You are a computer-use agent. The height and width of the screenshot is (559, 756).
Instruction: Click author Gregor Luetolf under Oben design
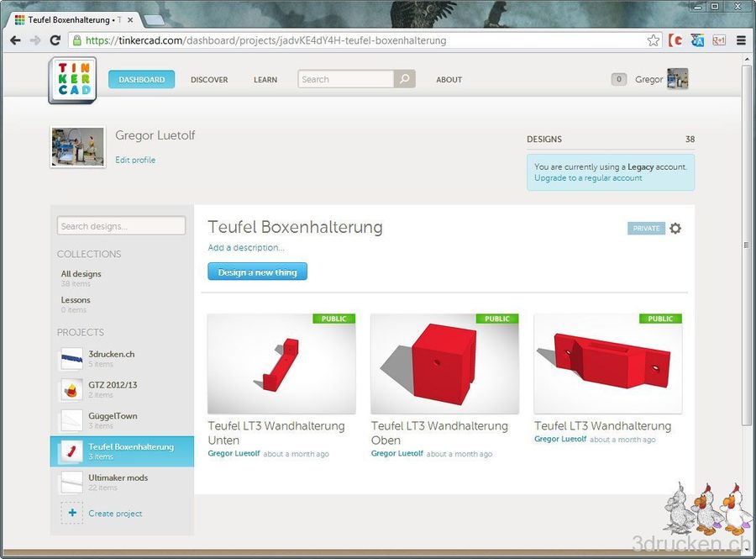click(x=396, y=453)
